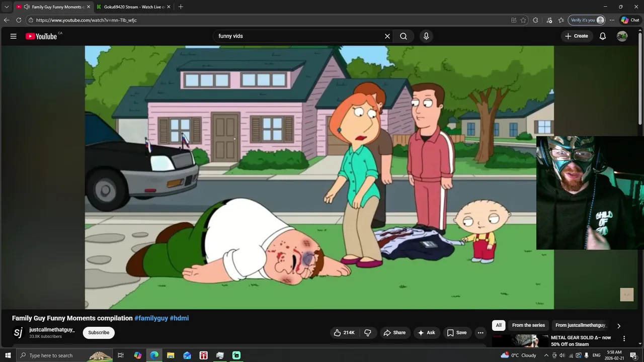The image size is (644, 362).
Task: Select the 'From the series' chip
Action: pyautogui.click(x=528, y=325)
